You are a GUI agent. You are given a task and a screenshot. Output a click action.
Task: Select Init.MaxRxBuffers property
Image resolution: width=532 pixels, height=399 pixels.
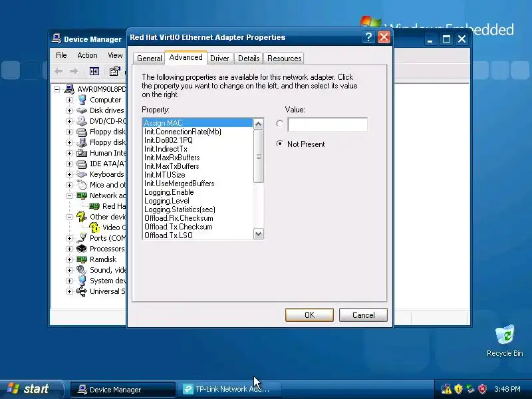tap(198, 158)
